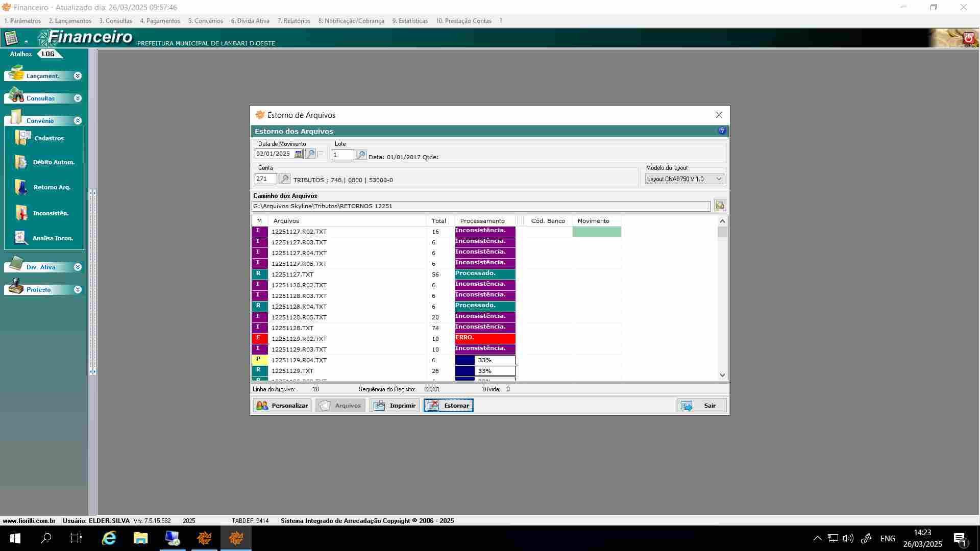
Task: Click the search magnifier beside Conta field
Action: click(284, 179)
